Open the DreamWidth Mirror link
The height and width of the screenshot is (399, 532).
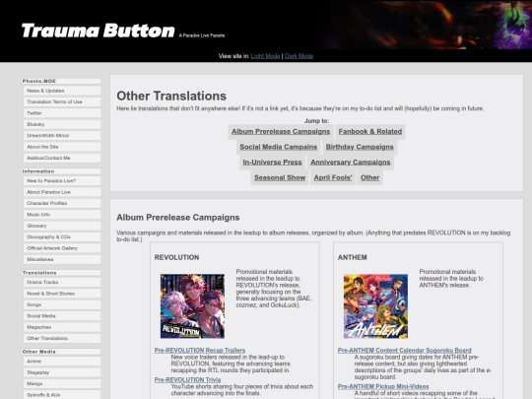point(62,135)
